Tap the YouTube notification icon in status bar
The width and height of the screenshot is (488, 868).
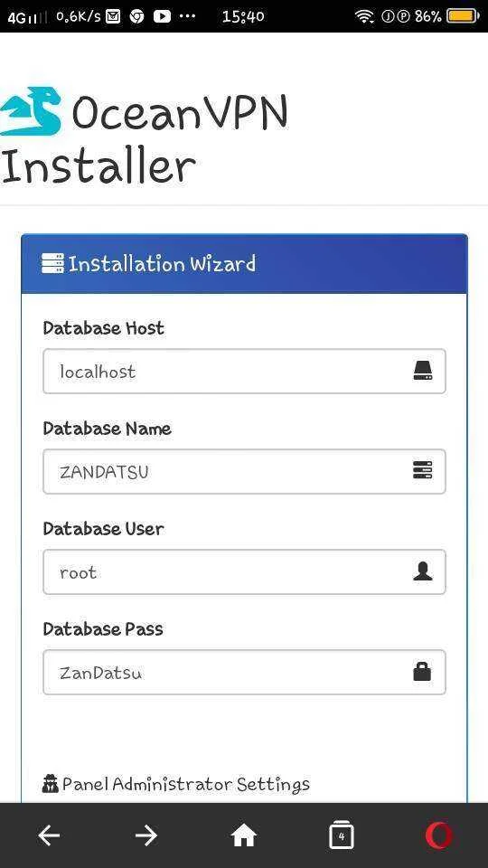point(162,16)
